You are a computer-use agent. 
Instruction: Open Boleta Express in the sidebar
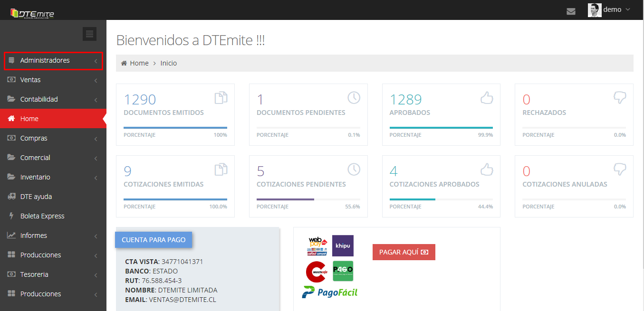point(53,216)
